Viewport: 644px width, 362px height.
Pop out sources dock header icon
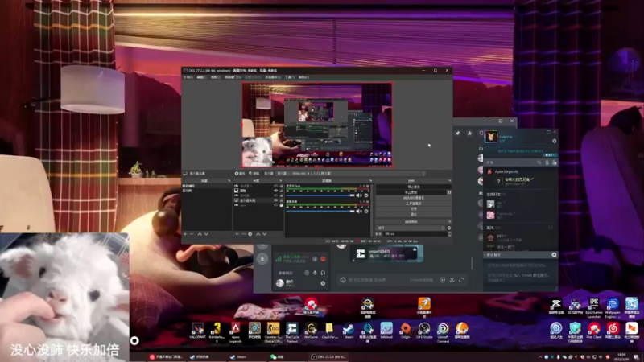pos(280,181)
